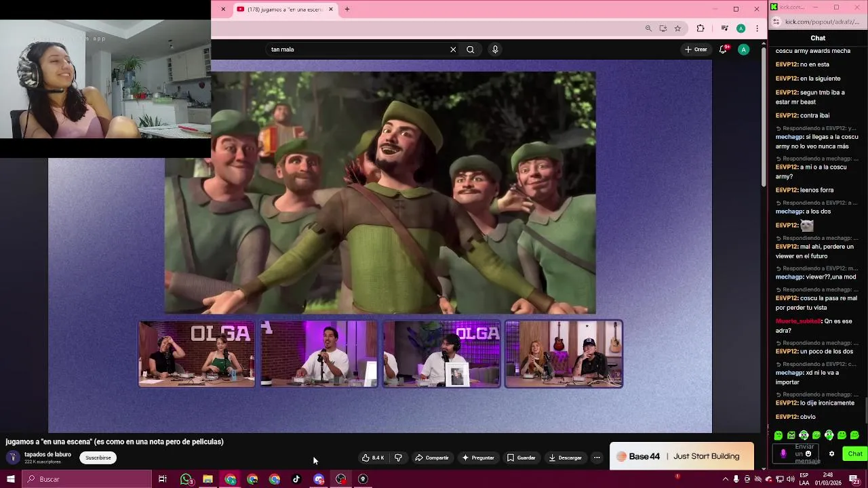The height and width of the screenshot is (488, 868).
Task: Dislike the video
Action: pos(398,457)
